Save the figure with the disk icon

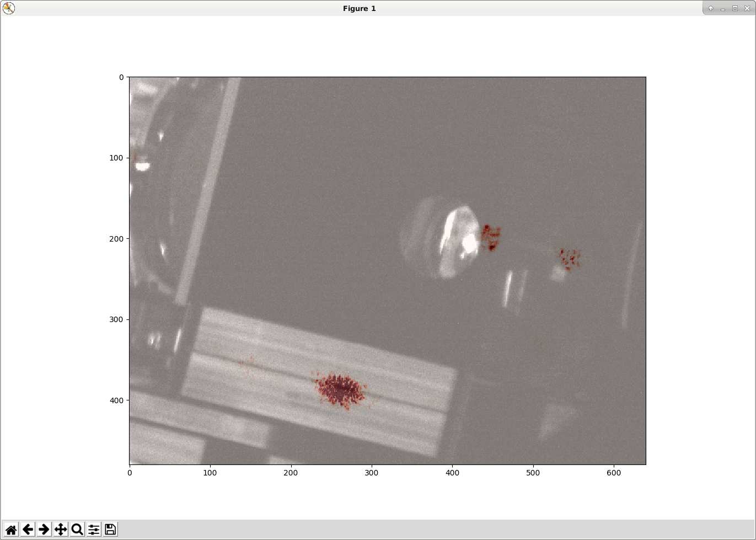[110, 530]
